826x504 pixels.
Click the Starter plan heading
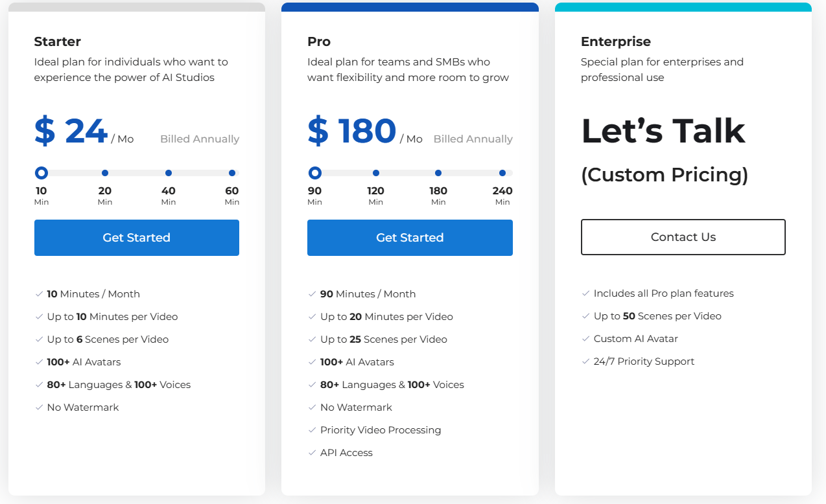pyautogui.click(x=58, y=41)
